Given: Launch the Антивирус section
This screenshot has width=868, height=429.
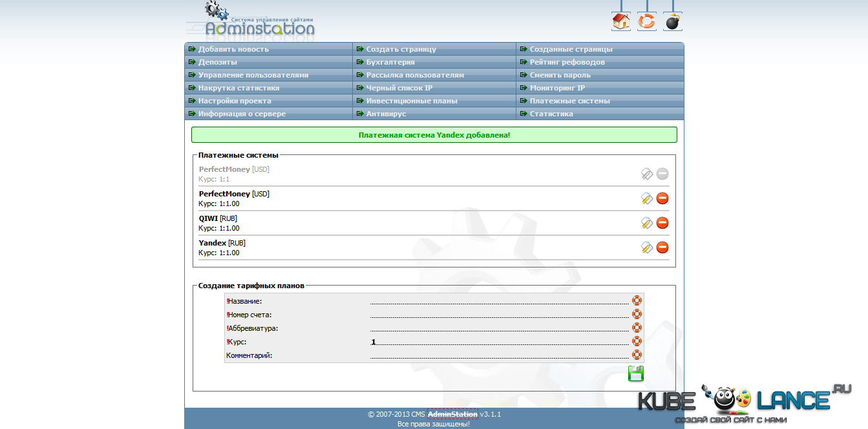Looking at the screenshot, I should coord(386,114).
